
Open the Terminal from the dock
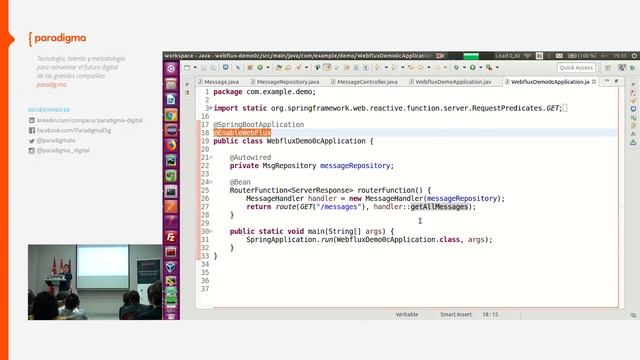pyautogui.click(x=171, y=191)
